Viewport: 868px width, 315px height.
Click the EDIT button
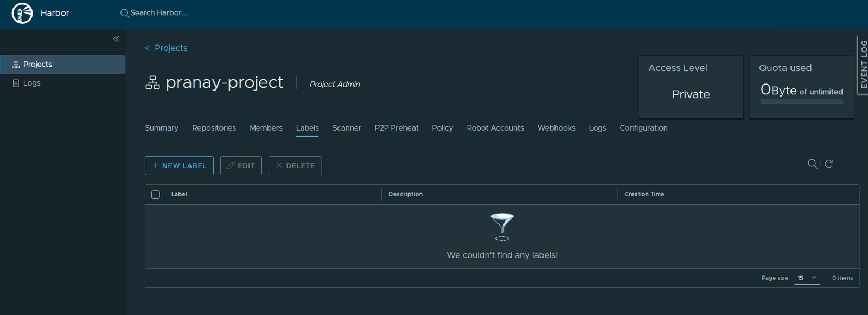tap(241, 166)
